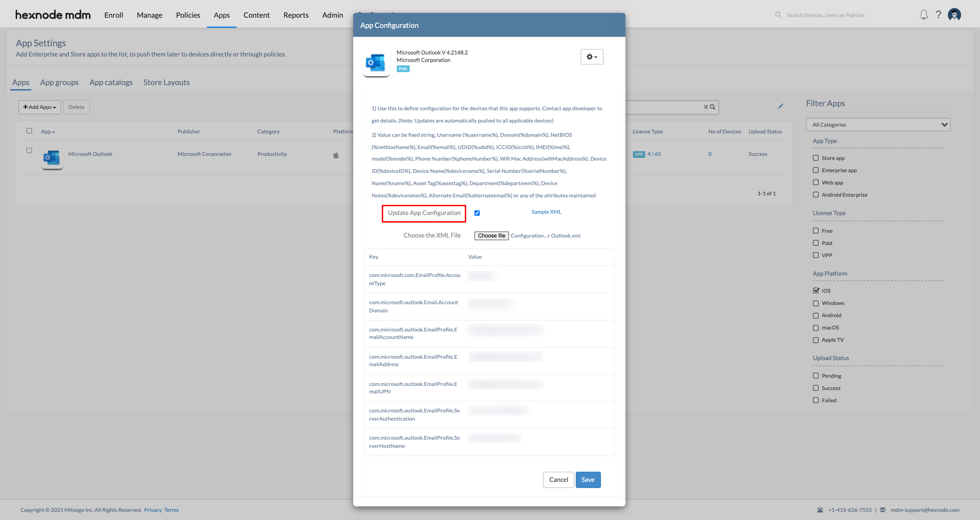Open the Microsoft Outlook app name link
Viewport: 980px width, 520px height.
pos(90,154)
